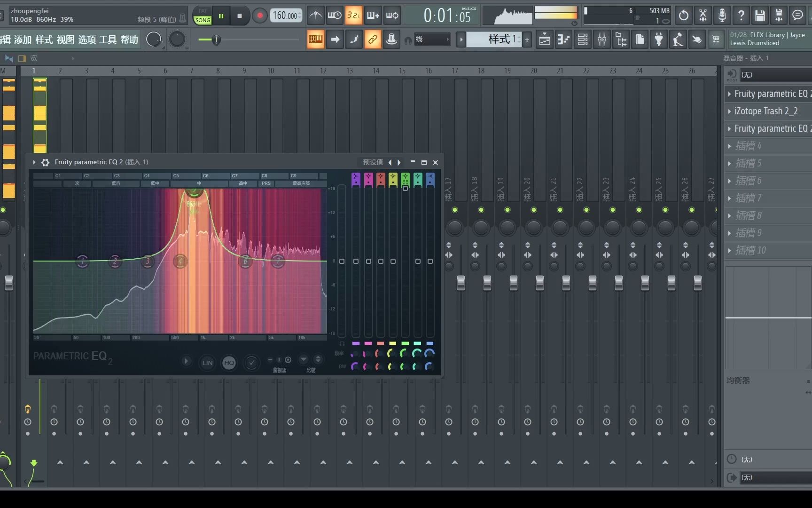Open the mixer window icon
This screenshot has width=812, height=508.
pyautogui.click(x=602, y=40)
